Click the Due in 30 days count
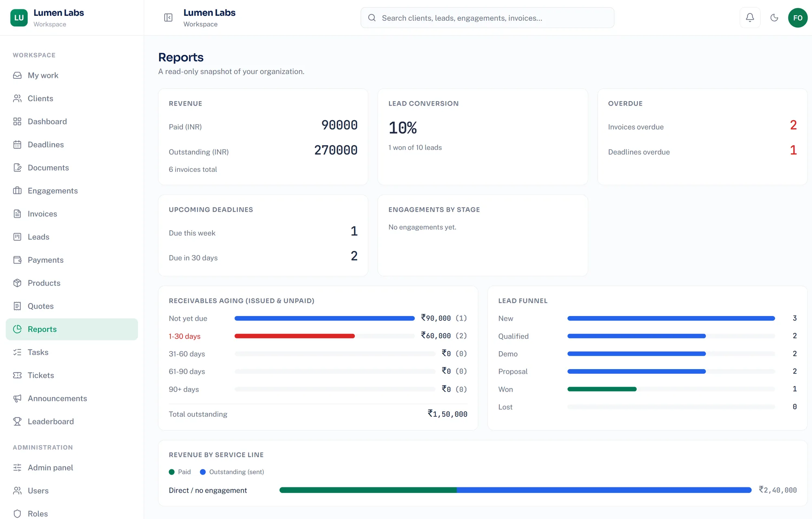Image resolution: width=812 pixels, height=519 pixels. pyautogui.click(x=354, y=256)
